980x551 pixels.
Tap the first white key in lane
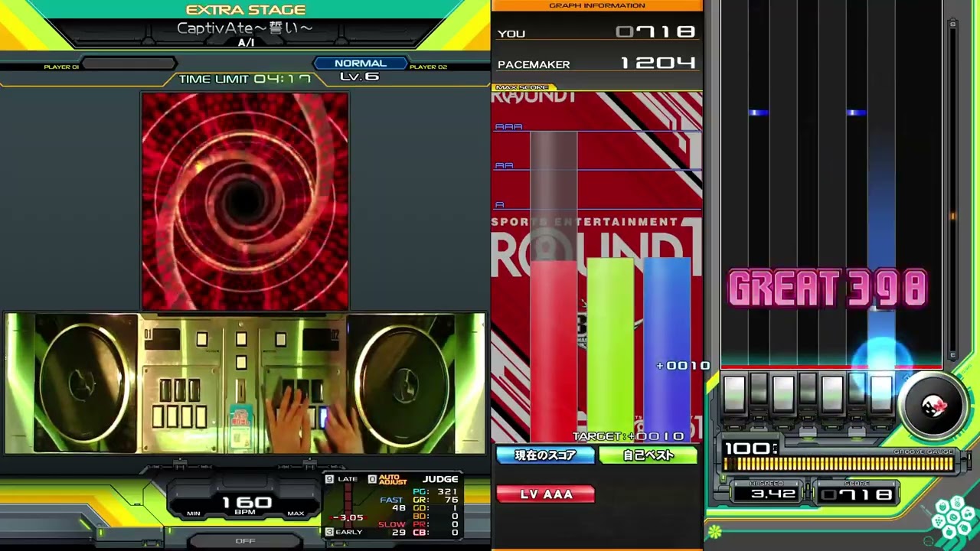[734, 393]
